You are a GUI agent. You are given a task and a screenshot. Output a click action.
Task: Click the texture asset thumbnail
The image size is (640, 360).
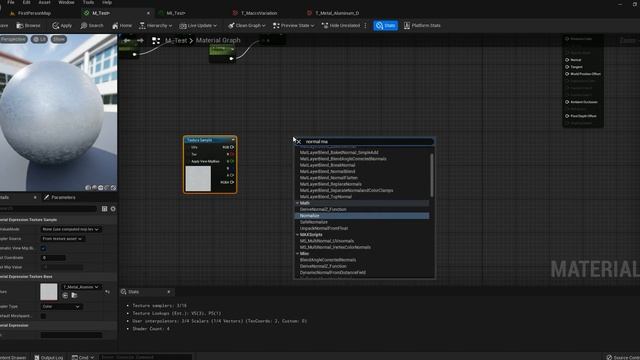tap(49, 292)
